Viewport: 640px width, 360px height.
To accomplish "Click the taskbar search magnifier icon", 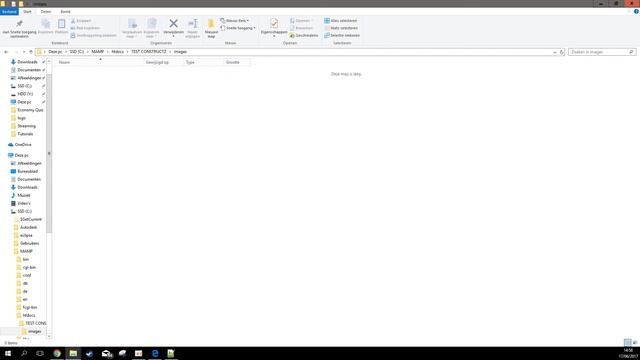I will click(x=24, y=353).
